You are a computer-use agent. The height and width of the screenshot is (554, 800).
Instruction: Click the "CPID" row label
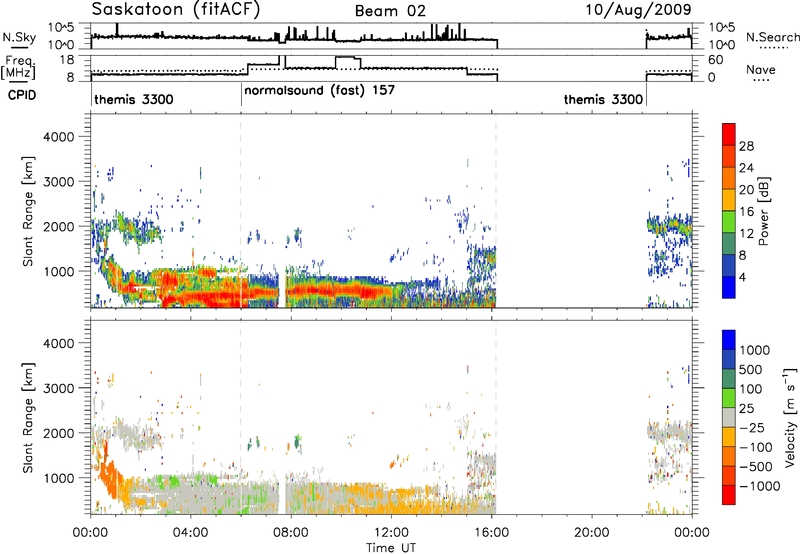(22, 95)
